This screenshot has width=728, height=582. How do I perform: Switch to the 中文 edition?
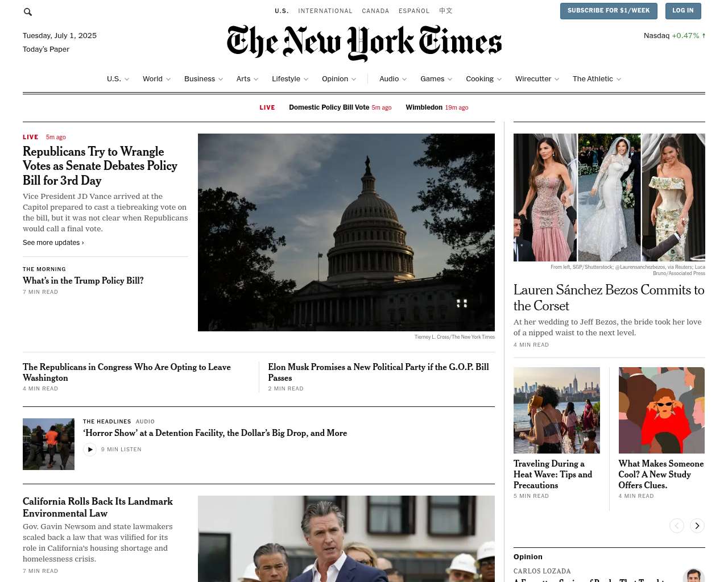coord(446,11)
